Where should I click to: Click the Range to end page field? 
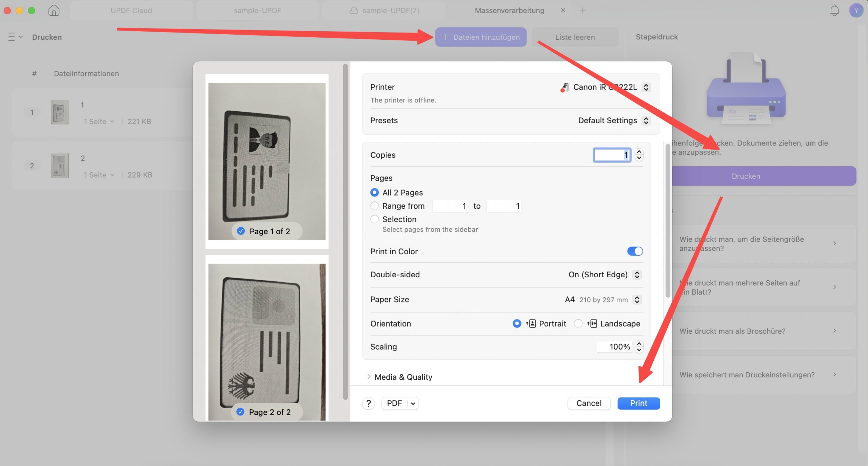click(x=504, y=206)
